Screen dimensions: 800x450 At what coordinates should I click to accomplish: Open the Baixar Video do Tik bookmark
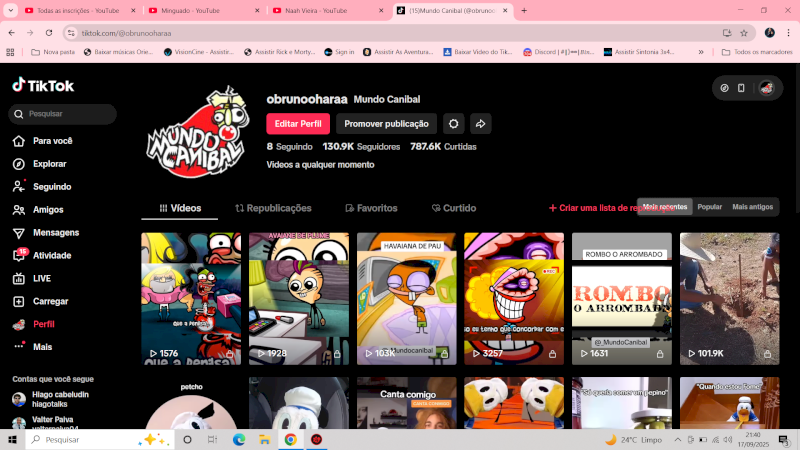pyautogui.click(x=478, y=52)
